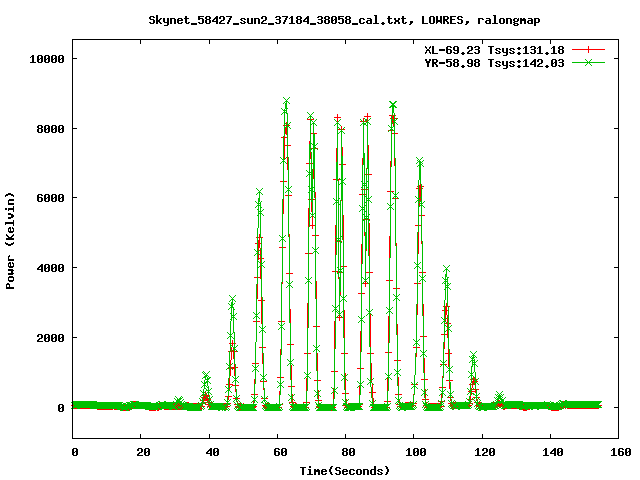Screen dimensions: 640x480
Task: Click the x-axis tick label 60
Action: [x=280, y=452]
